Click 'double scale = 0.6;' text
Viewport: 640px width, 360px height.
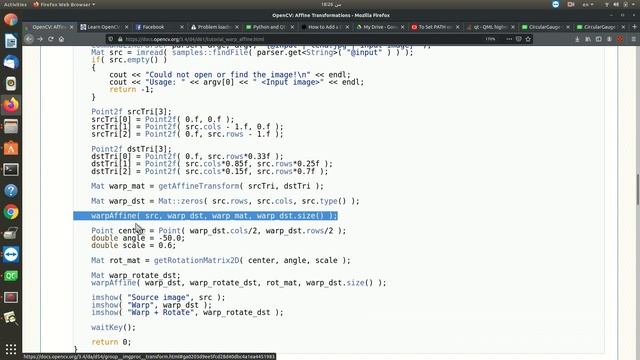(x=133, y=245)
